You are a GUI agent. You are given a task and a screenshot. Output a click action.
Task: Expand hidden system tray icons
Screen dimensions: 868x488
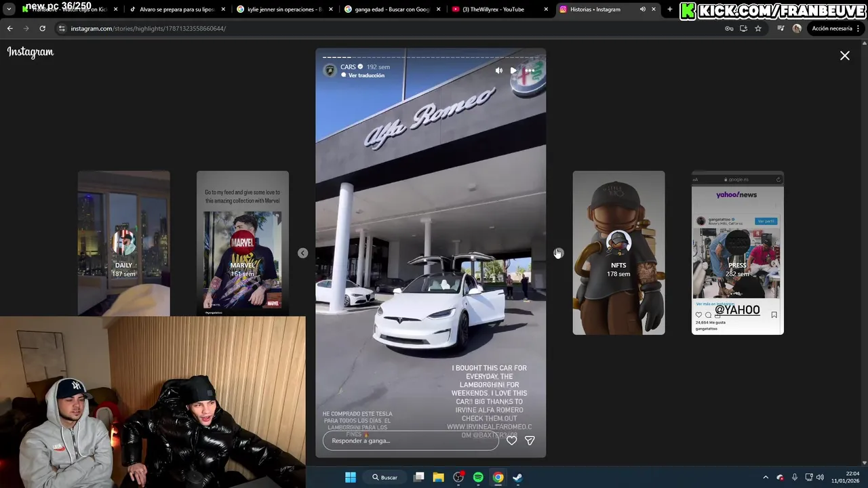point(766,477)
